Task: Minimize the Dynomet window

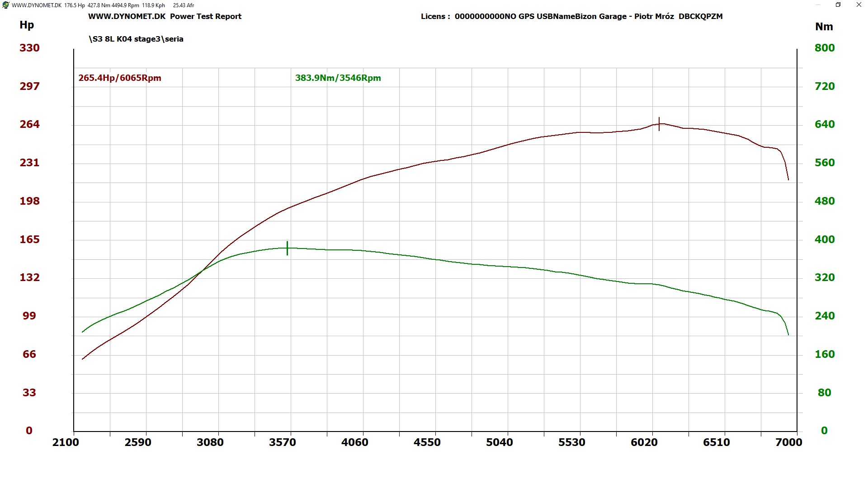Action: click(818, 5)
